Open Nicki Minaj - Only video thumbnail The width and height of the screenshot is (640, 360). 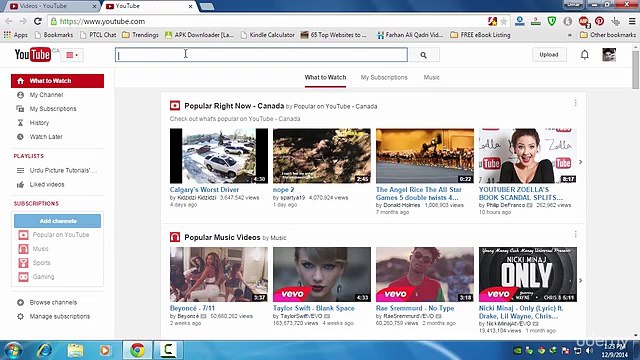528,274
